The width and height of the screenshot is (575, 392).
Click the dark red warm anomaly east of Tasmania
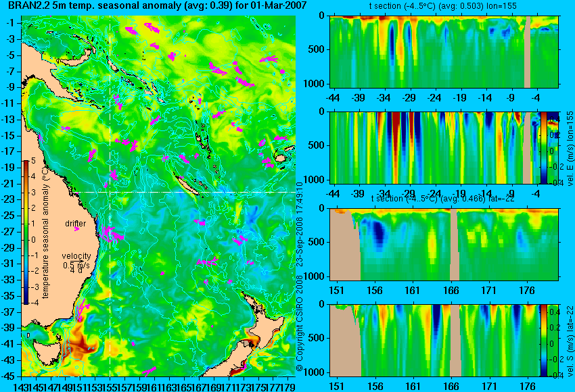[79, 346]
